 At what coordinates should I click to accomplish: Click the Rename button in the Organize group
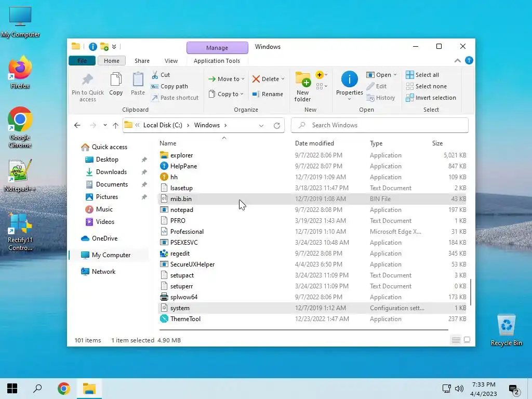(x=268, y=94)
